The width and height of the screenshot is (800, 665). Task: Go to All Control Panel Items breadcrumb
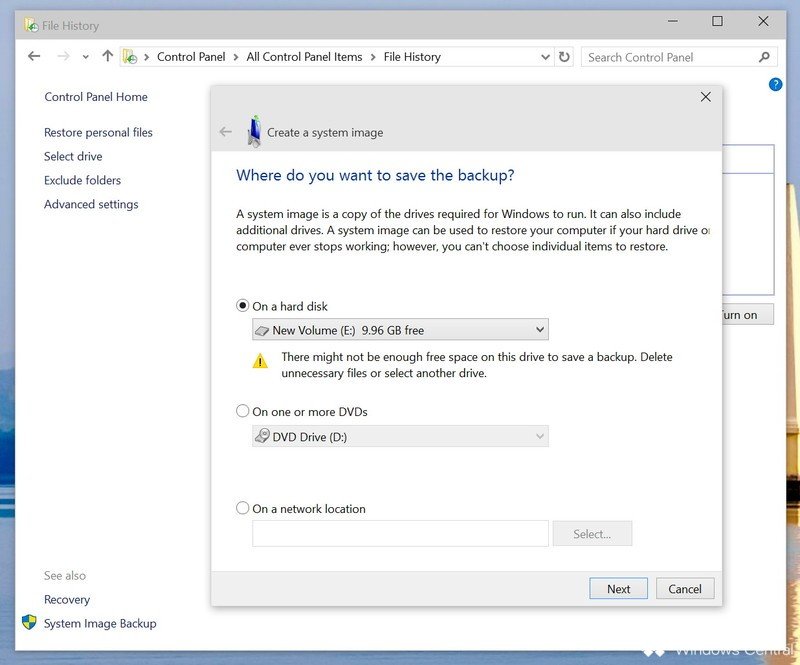(304, 57)
